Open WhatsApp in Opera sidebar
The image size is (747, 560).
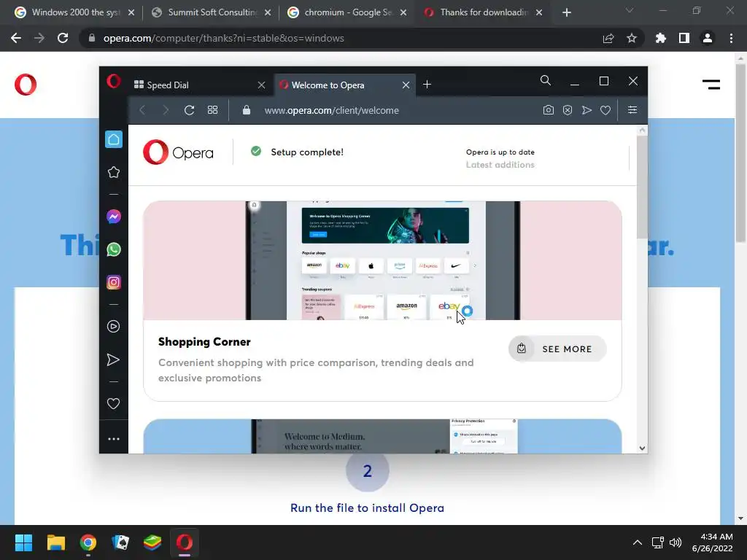click(x=113, y=249)
